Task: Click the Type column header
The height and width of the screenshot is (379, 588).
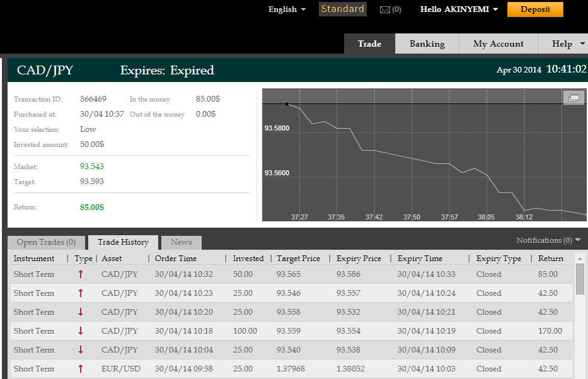Action: (83, 259)
